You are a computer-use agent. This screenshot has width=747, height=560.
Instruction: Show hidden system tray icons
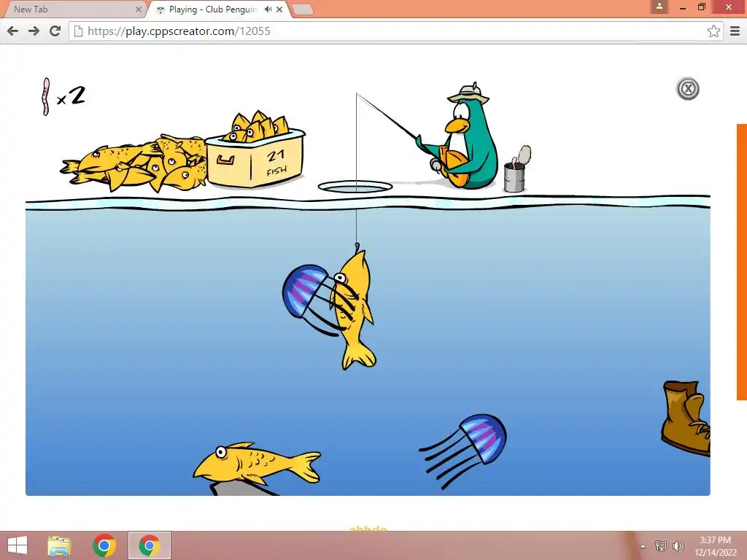643,546
